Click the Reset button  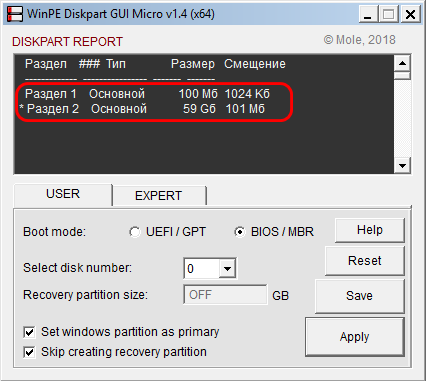click(x=365, y=261)
